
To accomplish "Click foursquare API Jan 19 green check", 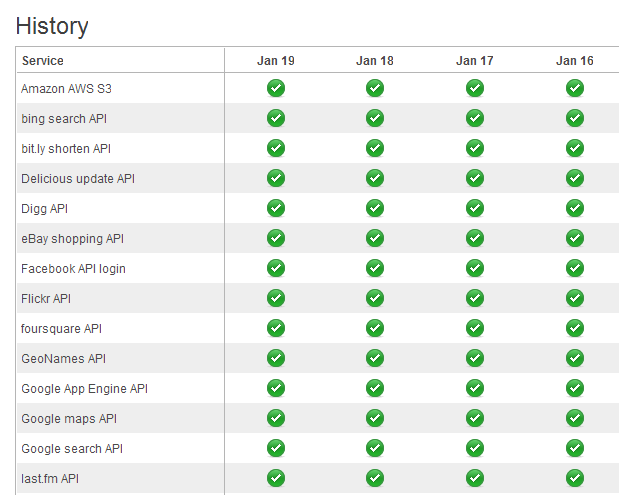I will [276, 328].
